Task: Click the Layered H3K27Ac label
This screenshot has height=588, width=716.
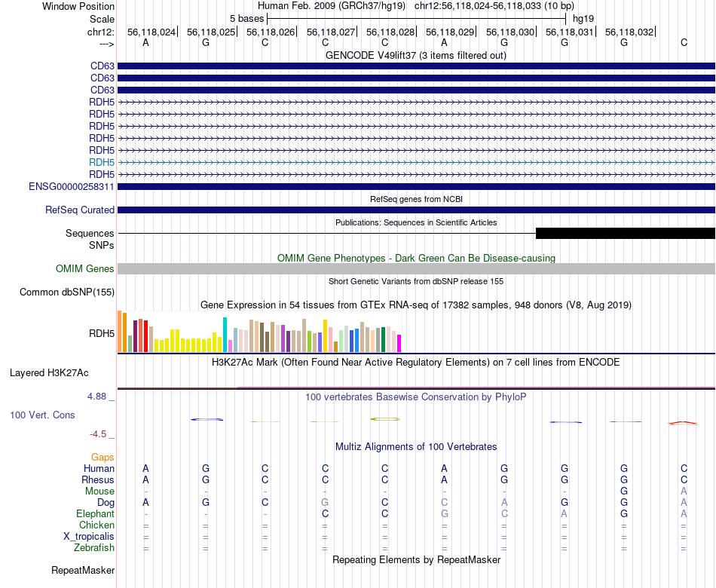Action: 49,373
